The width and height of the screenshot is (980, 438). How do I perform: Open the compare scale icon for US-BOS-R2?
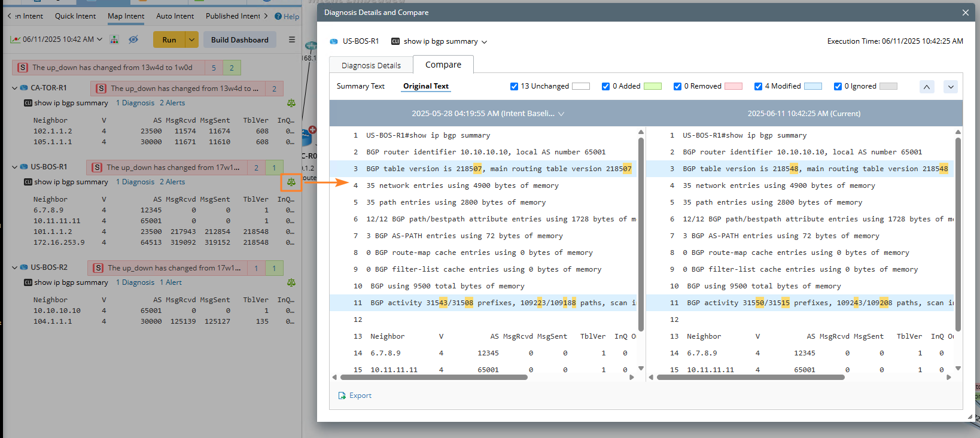tap(291, 282)
